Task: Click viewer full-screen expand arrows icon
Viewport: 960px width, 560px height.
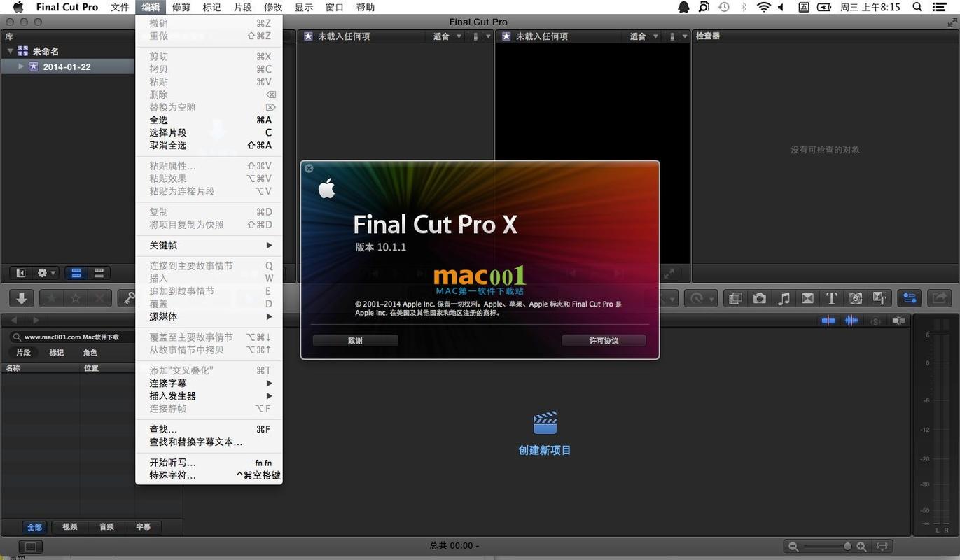Action: pos(669,273)
